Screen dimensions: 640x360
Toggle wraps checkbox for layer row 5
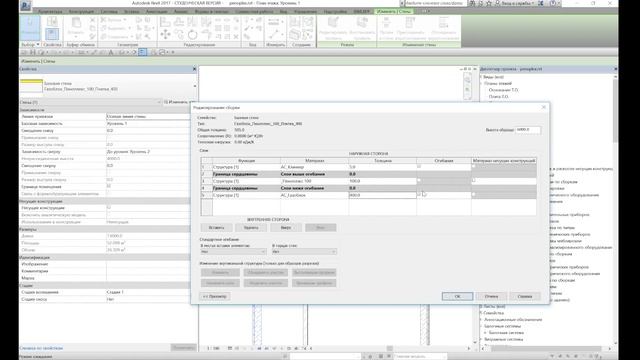click(419, 195)
